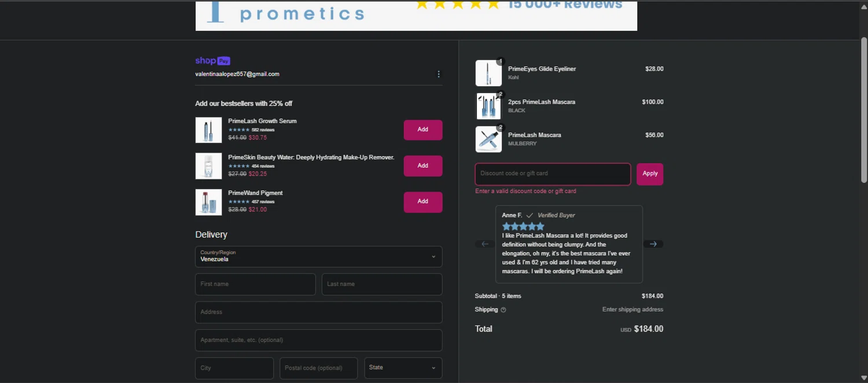Click the Mulberry PrimeLash Mascara cart thumbnail
This screenshot has width=868, height=383.
pyautogui.click(x=488, y=139)
